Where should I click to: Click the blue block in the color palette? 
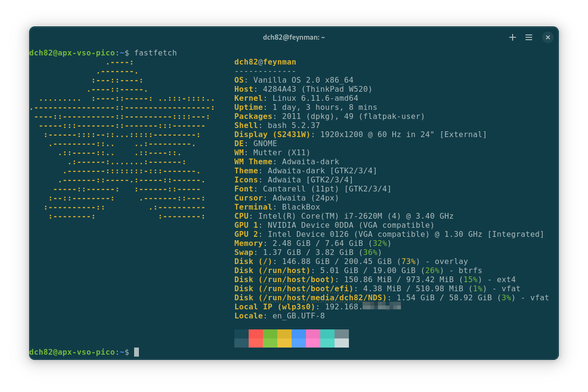(299, 338)
